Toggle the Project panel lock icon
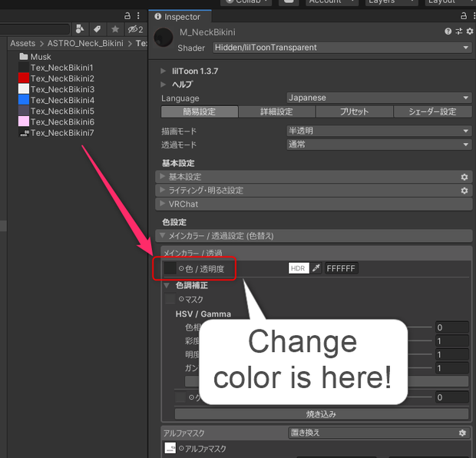The width and height of the screenshot is (476, 458). (127, 15)
